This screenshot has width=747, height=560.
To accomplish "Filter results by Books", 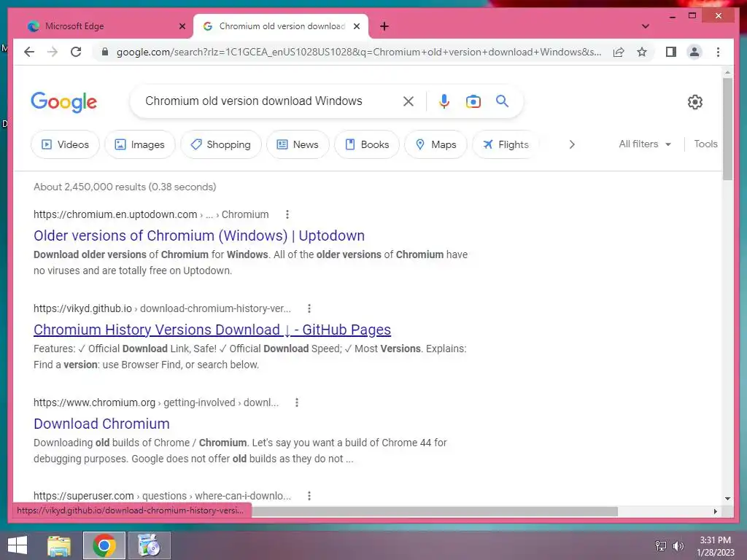I will pyautogui.click(x=367, y=144).
